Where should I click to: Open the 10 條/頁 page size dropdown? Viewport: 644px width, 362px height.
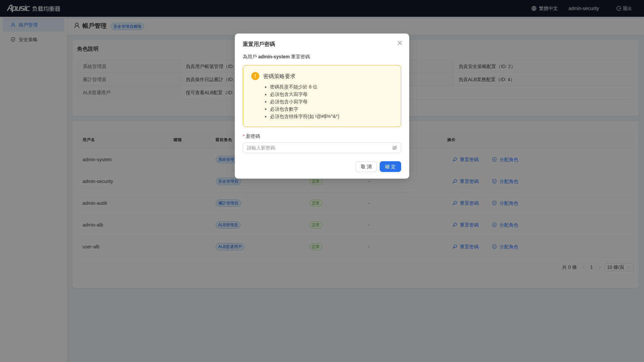[619, 267]
